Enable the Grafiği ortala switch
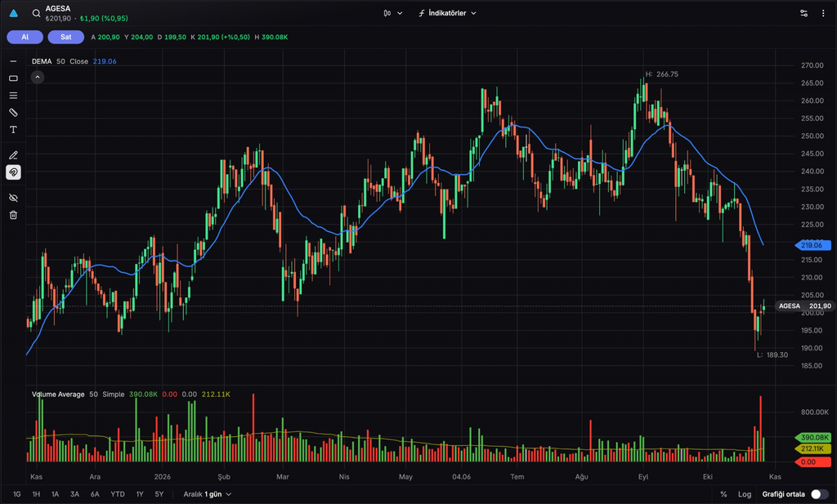Image resolution: width=837 pixels, height=504 pixels. (x=819, y=494)
